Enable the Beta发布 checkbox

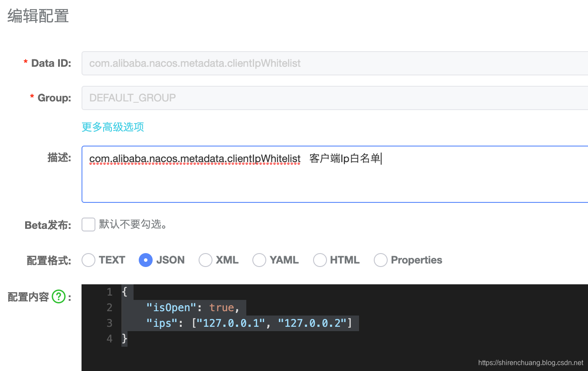(x=88, y=225)
